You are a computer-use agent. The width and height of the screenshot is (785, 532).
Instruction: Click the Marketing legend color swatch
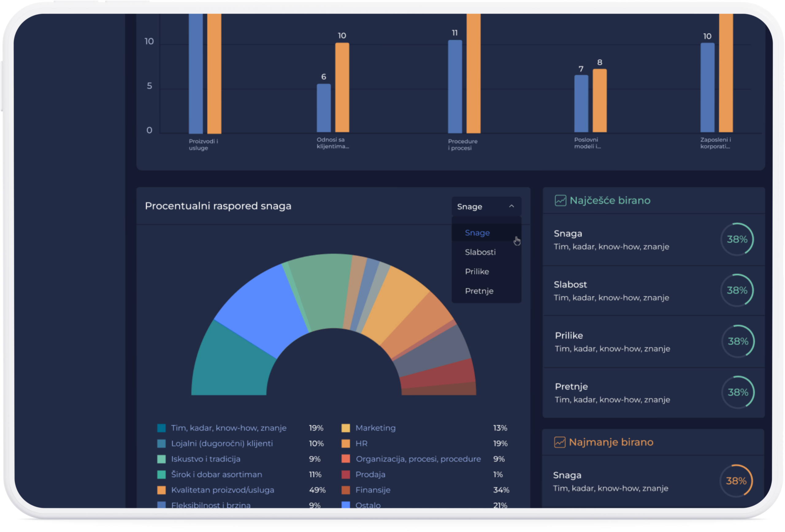[346, 428]
